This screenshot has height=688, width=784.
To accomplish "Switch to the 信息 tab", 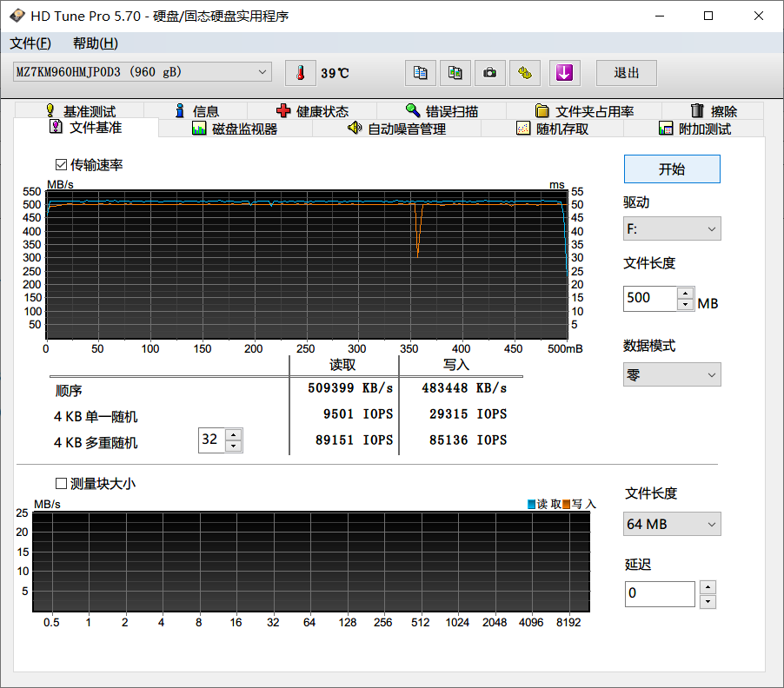I will pyautogui.click(x=197, y=111).
